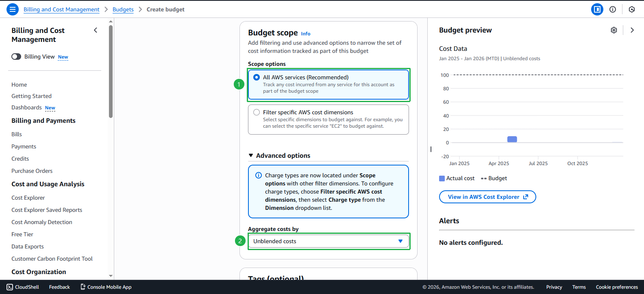Click external link icon on Cost Explorer button
The width and height of the screenshot is (644, 294).
pyautogui.click(x=526, y=197)
